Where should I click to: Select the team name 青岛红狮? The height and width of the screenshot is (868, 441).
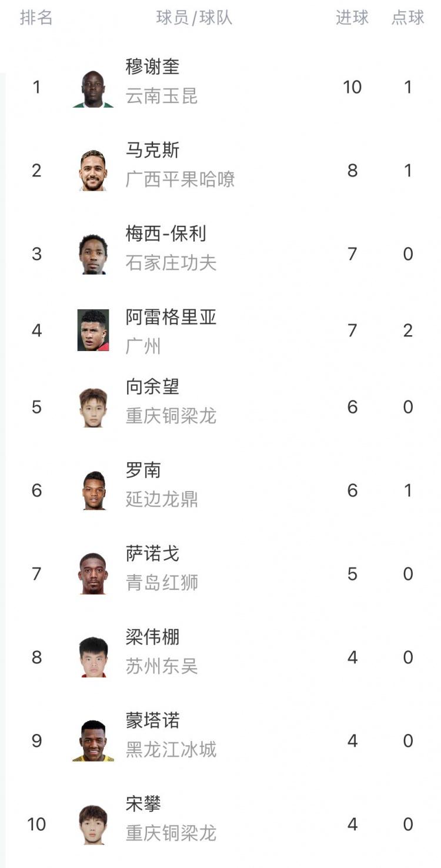tap(162, 583)
